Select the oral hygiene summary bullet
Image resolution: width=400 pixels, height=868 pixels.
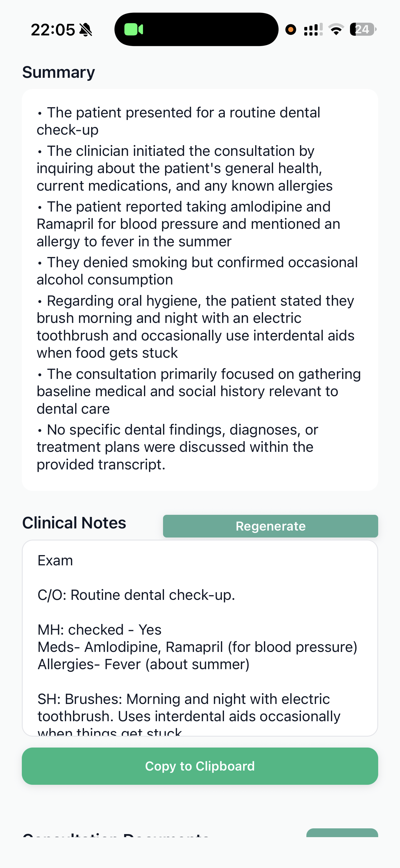[196, 327]
